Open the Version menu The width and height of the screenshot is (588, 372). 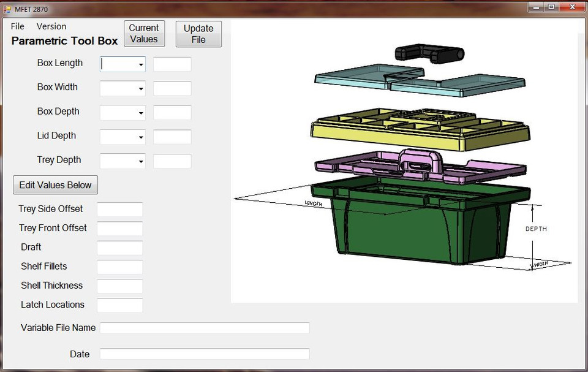click(x=51, y=26)
